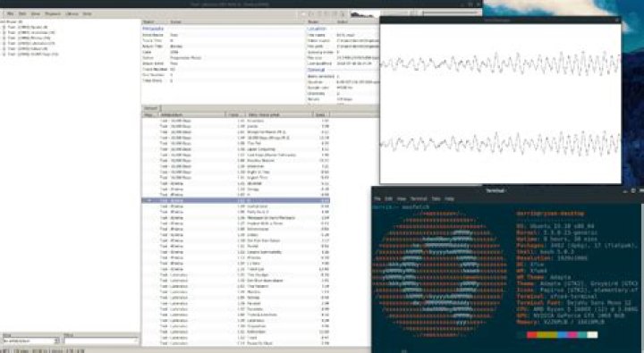Open the View menu in Terminal window
The height and width of the screenshot is (353, 644).
(402, 198)
